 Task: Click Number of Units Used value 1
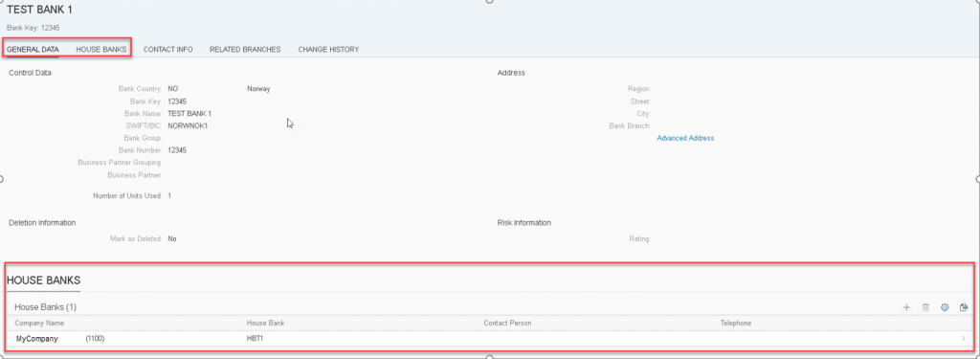point(169,195)
